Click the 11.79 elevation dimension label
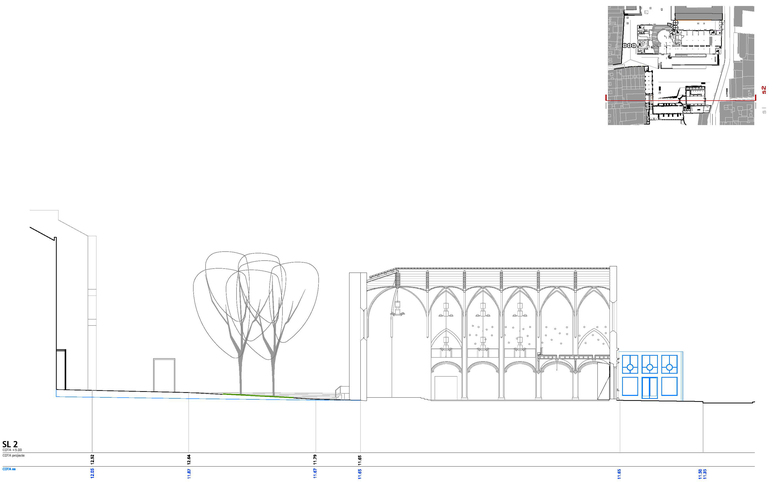The width and height of the screenshot is (780, 482). (x=315, y=460)
